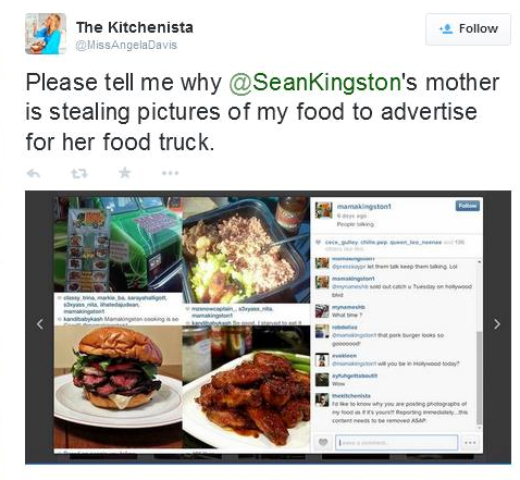520x480 pixels.
Task: Click the Instagram comment input field
Action: coord(396,443)
